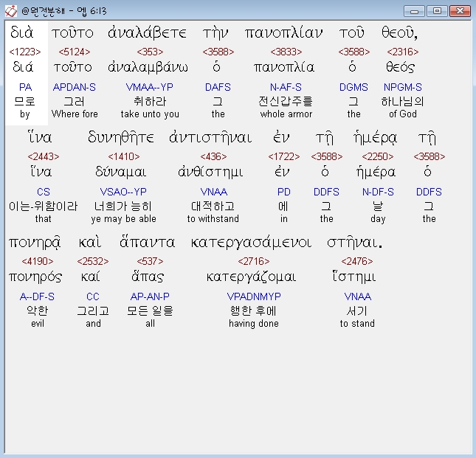Click the application icon in the title bar
The height and width of the screenshot is (458, 476).
pos(11,11)
